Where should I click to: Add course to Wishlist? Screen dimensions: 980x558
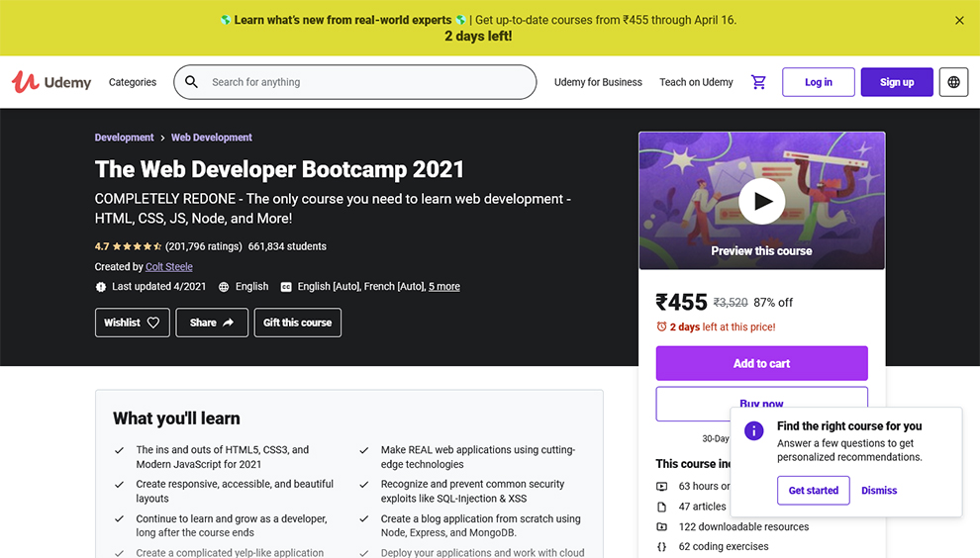point(133,323)
